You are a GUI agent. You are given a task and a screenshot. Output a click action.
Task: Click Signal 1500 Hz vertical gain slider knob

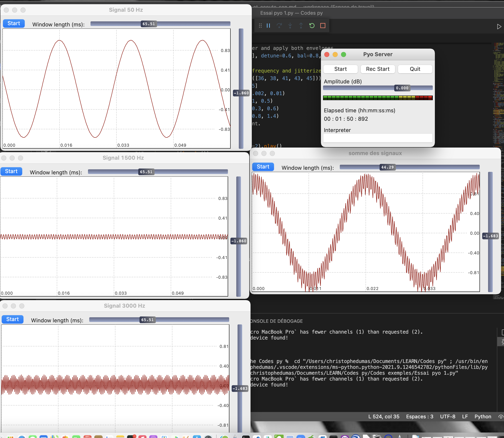(239, 241)
